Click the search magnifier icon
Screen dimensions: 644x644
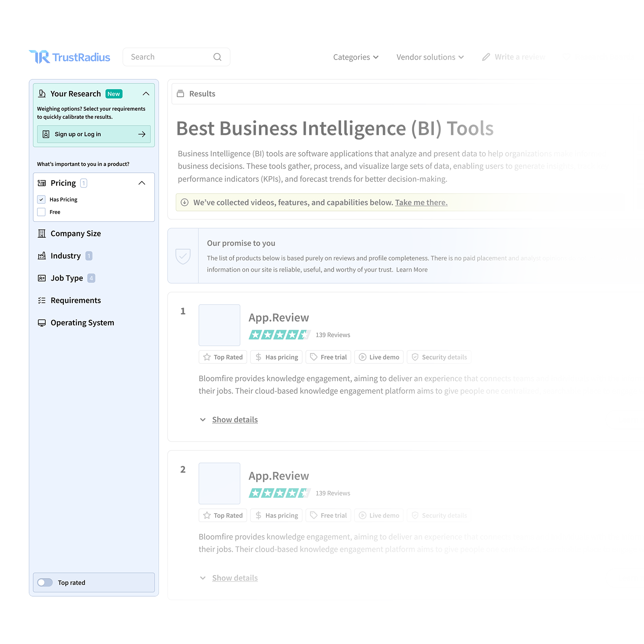pos(218,57)
